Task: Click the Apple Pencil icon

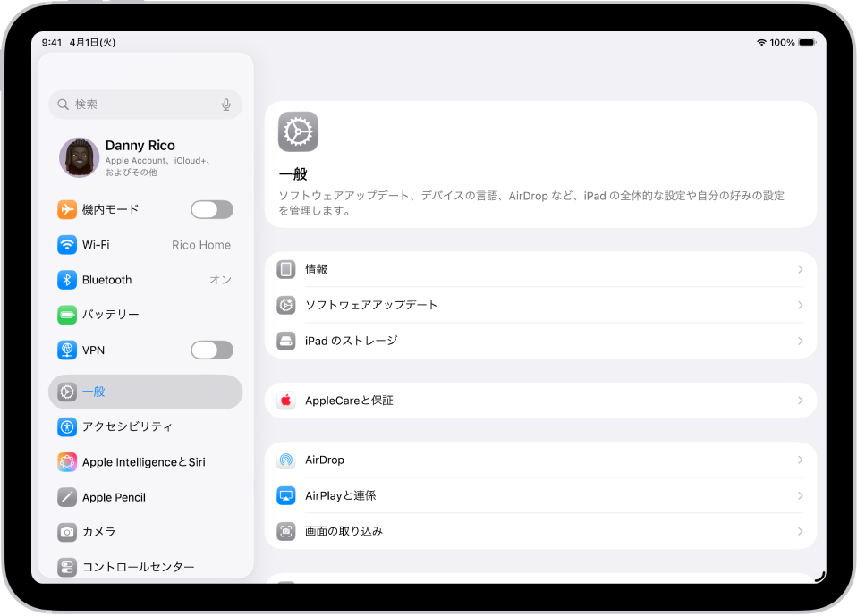Action: (68, 497)
